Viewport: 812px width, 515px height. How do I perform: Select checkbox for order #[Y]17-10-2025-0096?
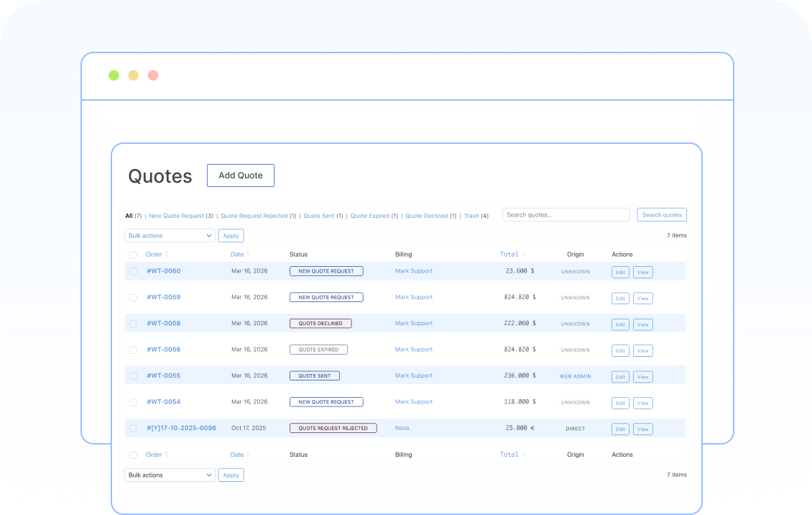point(133,429)
